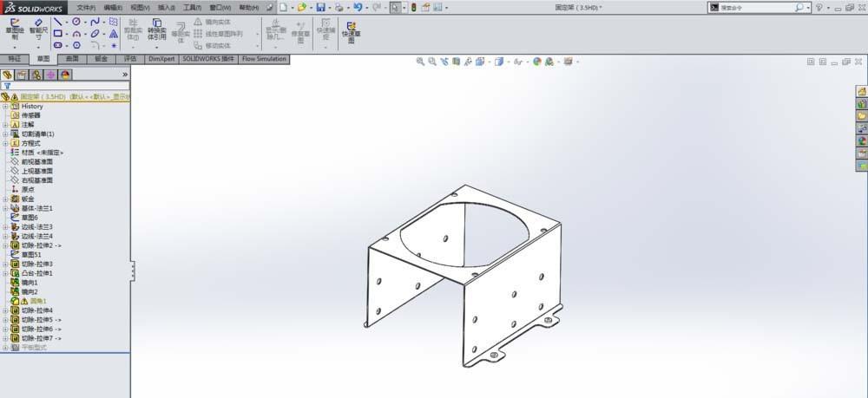Screen dimensions: 868x398
Task: Select the Straight Slot tool
Action: [x=58, y=45]
